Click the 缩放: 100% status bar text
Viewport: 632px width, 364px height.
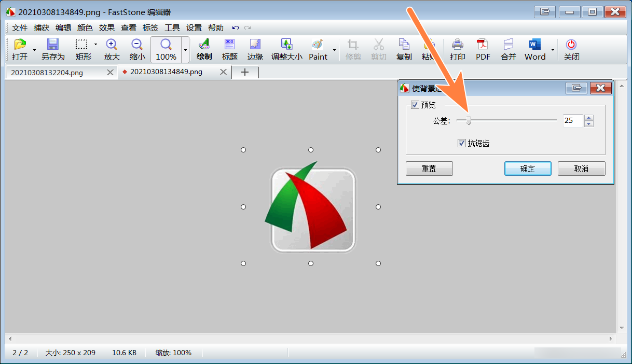pos(173,353)
